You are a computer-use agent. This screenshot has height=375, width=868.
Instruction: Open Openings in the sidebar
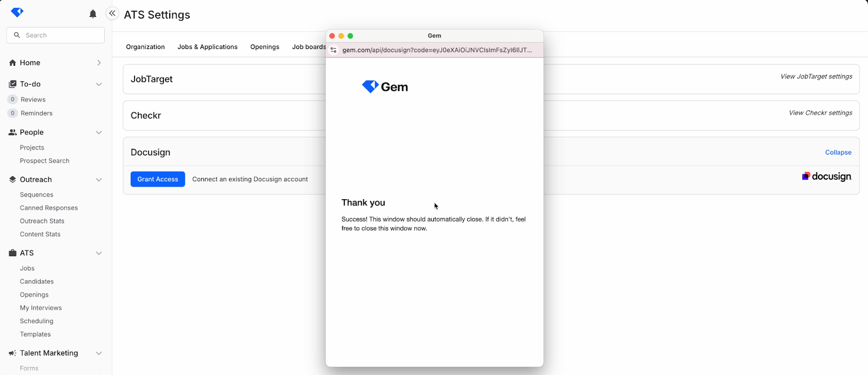click(x=34, y=295)
